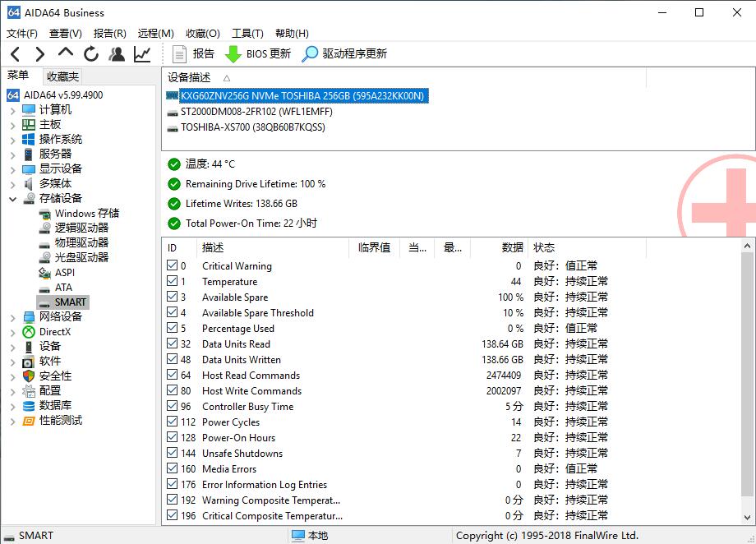The height and width of the screenshot is (544, 756).
Task: Open the user silhouette toolbar icon
Action: [x=117, y=54]
